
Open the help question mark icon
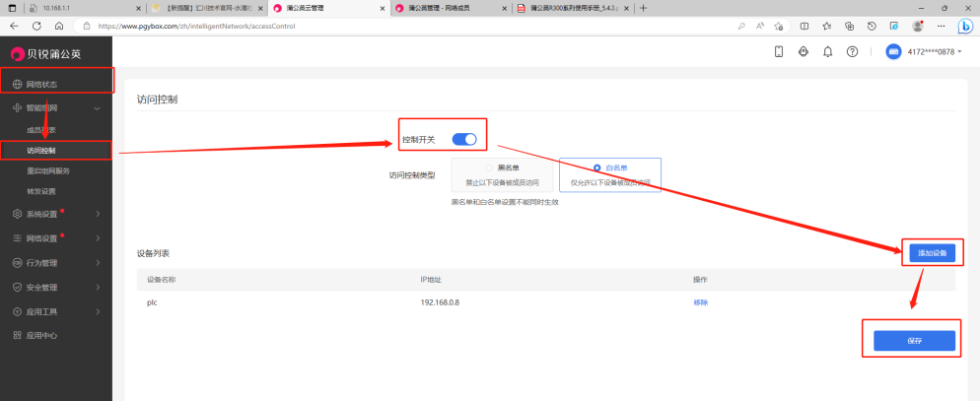click(852, 52)
